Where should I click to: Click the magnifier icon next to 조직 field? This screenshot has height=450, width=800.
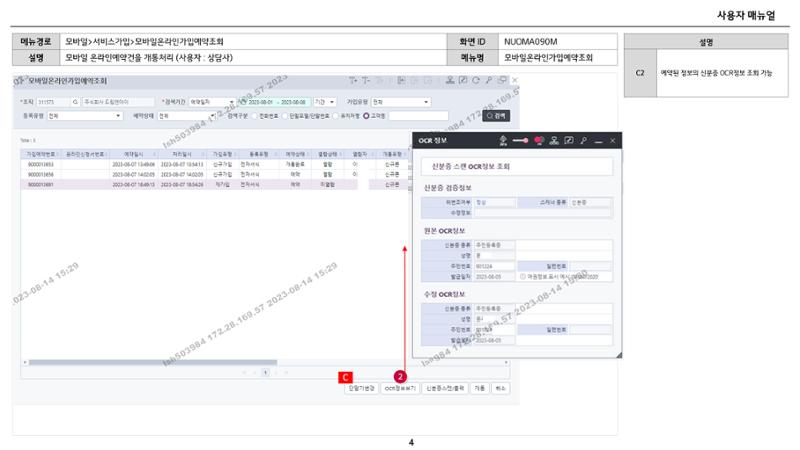[76, 102]
